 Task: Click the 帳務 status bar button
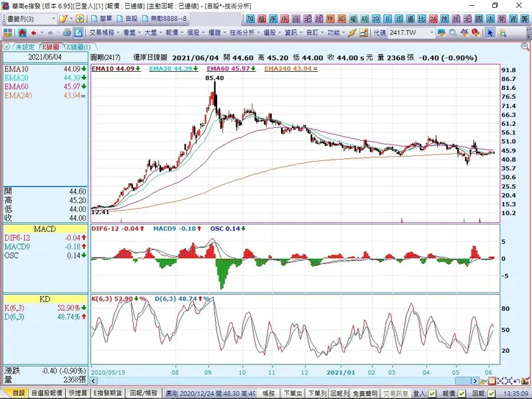click(269, 393)
